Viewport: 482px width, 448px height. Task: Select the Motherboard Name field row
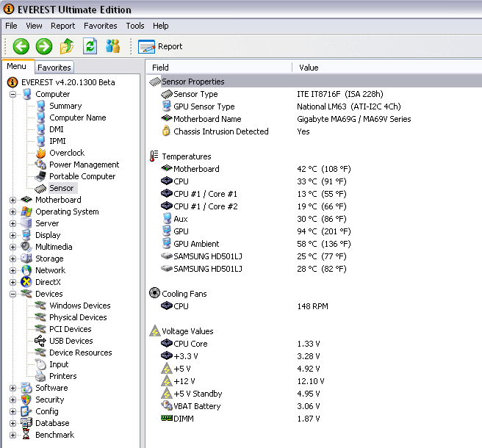314,119
